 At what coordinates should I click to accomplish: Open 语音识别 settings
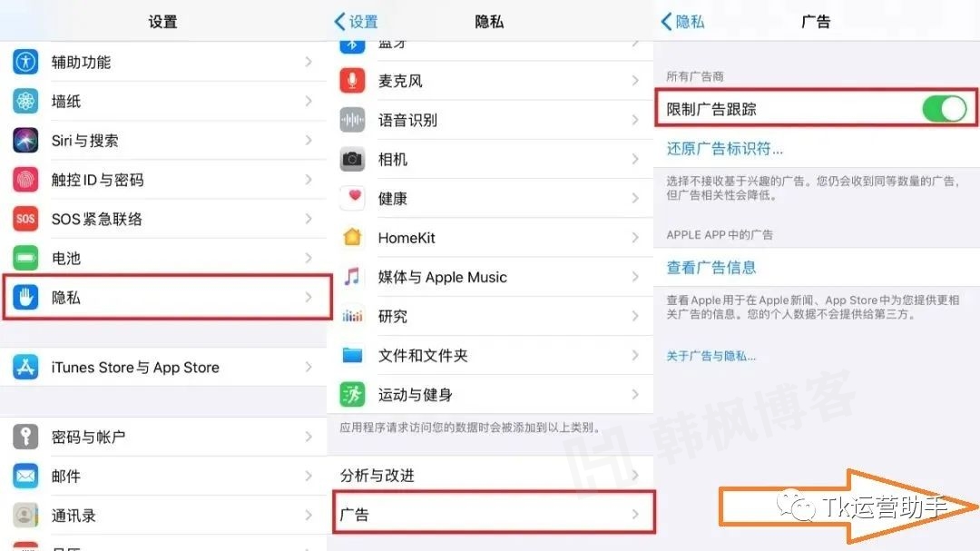pyautogui.click(x=490, y=119)
